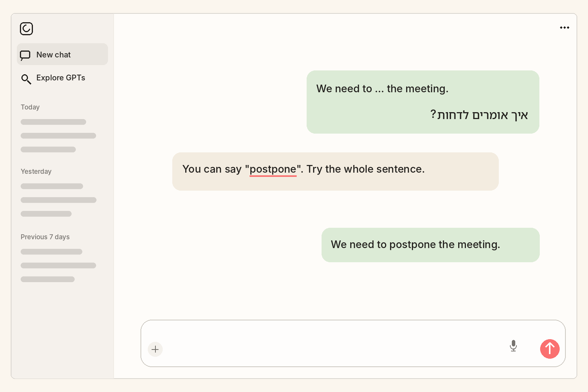Open the second chat under Yesterday
The height and width of the screenshot is (392, 588).
[59, 200]
